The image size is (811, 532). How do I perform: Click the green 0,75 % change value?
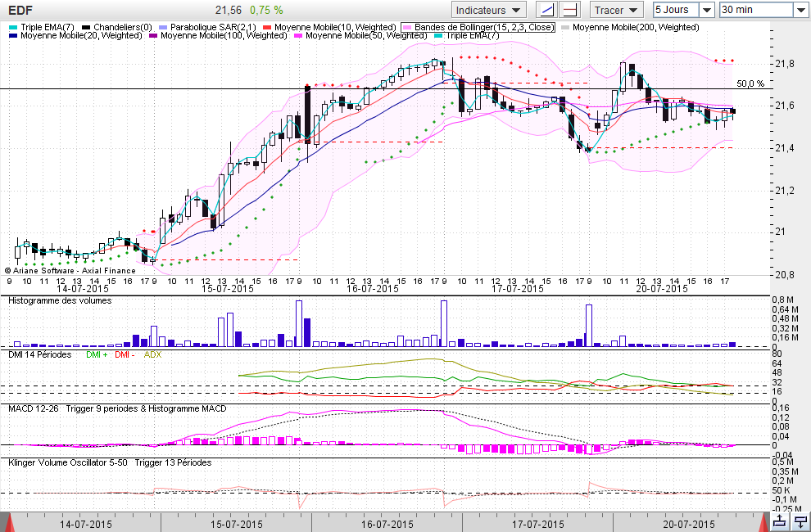tap(266, 11)
